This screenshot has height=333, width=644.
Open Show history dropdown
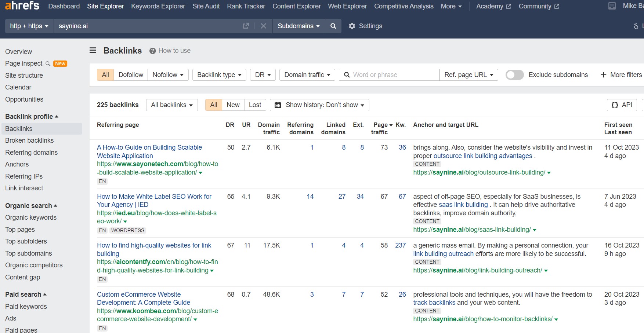319,105
